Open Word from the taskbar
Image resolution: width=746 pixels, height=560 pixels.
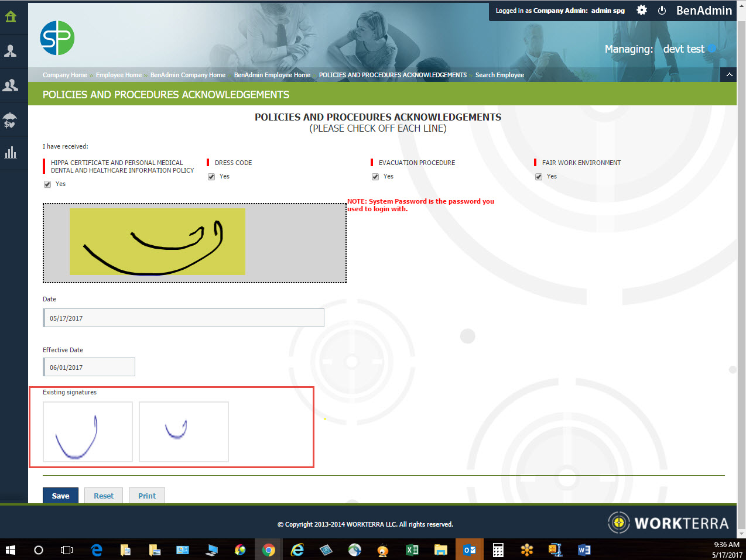[584, 549]
